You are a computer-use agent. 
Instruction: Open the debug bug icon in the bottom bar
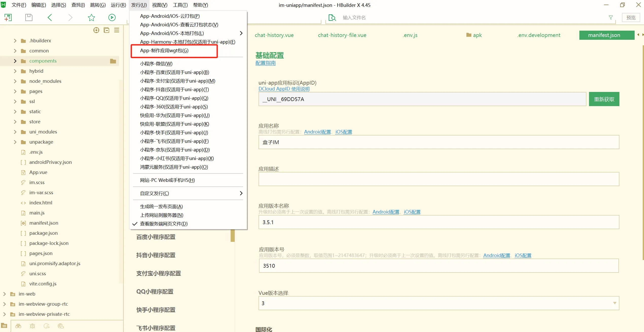(x=32, y=326)
